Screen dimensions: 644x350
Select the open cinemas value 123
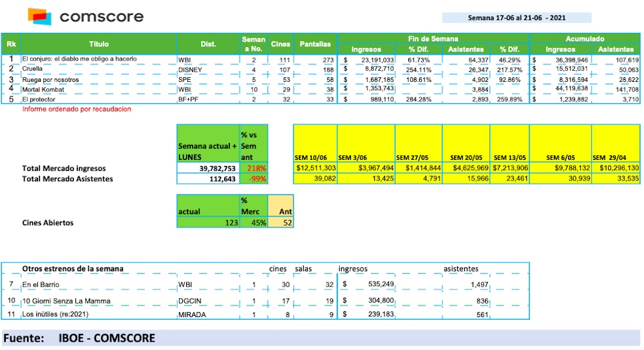(x=208, y=222)
